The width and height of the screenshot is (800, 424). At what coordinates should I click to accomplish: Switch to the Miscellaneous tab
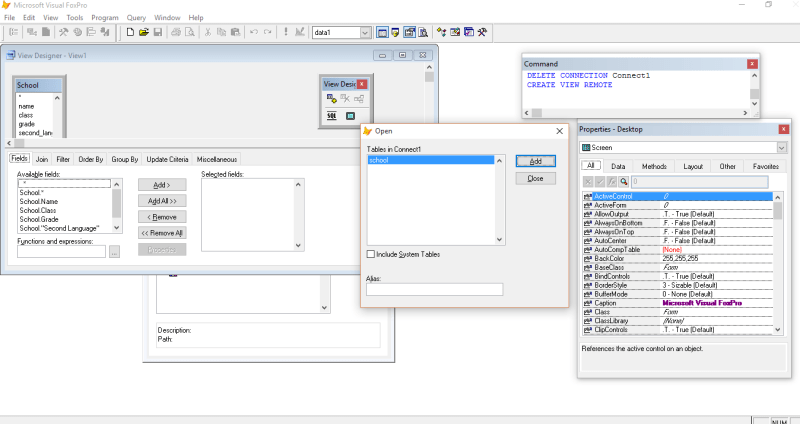[217, 159]
